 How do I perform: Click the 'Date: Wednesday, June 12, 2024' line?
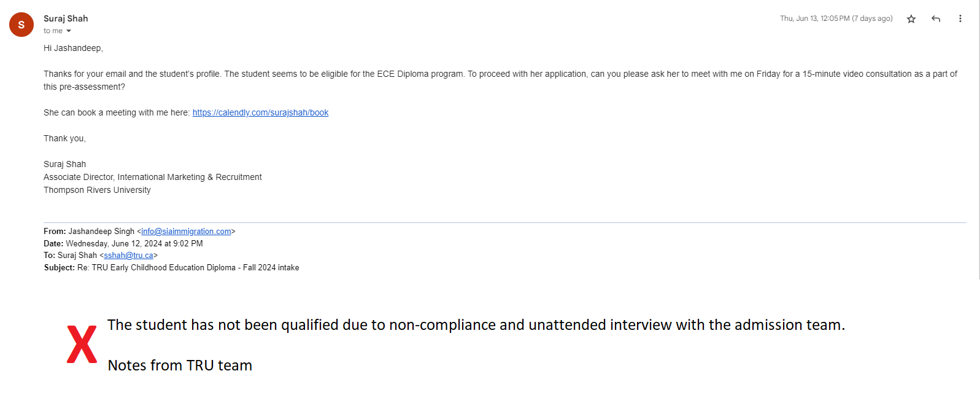[123, 244]
